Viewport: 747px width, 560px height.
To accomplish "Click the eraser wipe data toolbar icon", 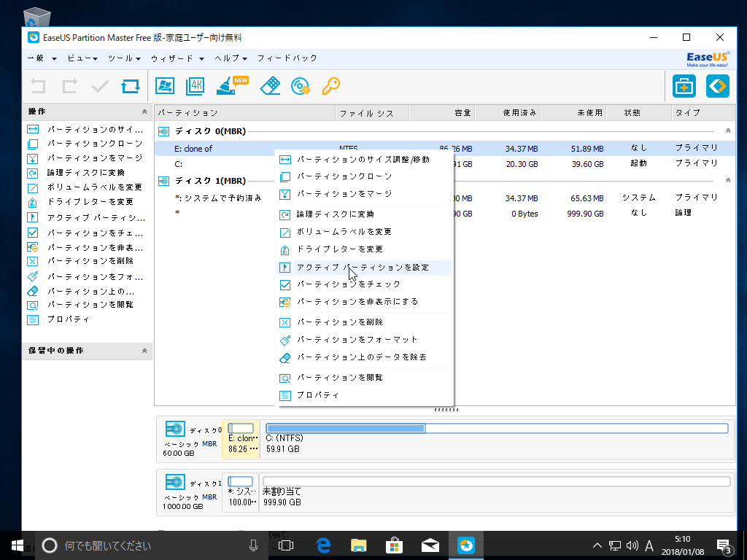I will pyautogui.click(x=270, y=86).
